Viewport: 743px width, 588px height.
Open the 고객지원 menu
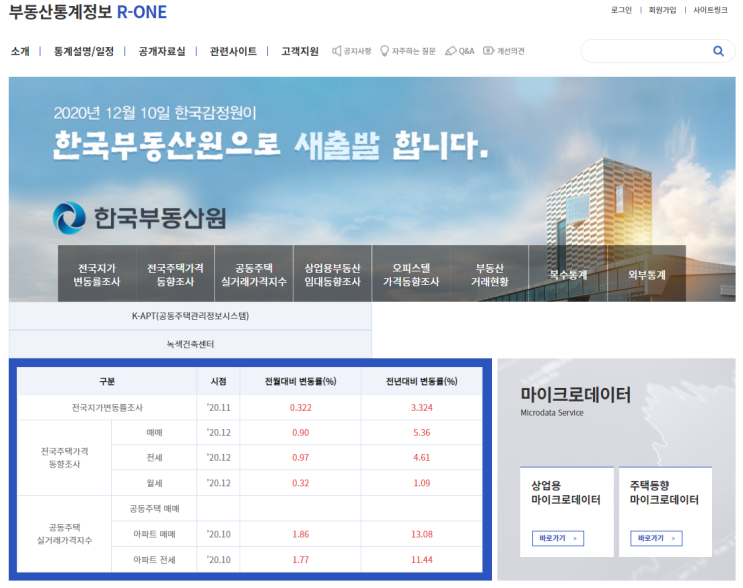coord(300,51)
